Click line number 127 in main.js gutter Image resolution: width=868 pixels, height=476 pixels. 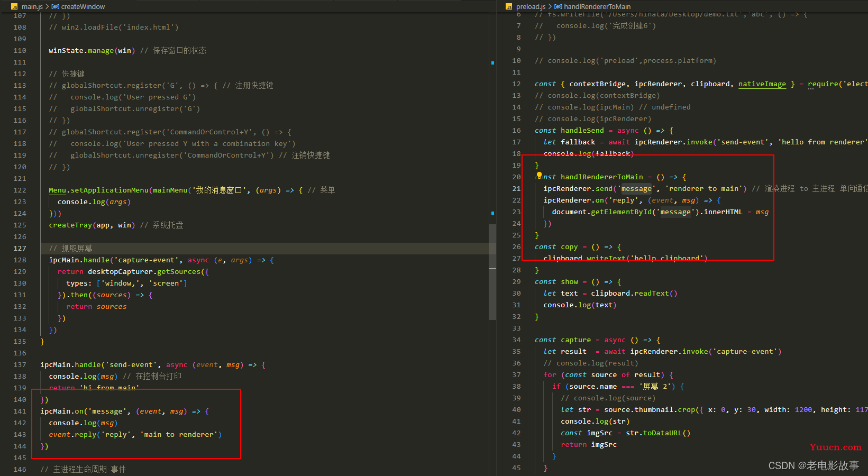(x=20, y=249)
